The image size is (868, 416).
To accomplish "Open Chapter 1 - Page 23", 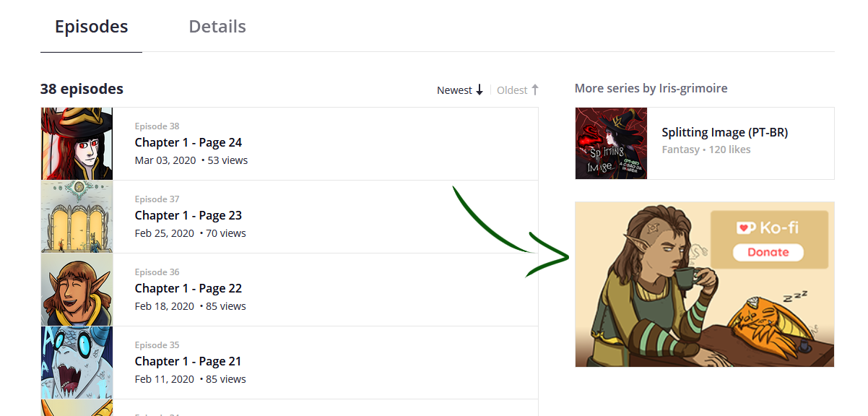I will tap(188, 215).
